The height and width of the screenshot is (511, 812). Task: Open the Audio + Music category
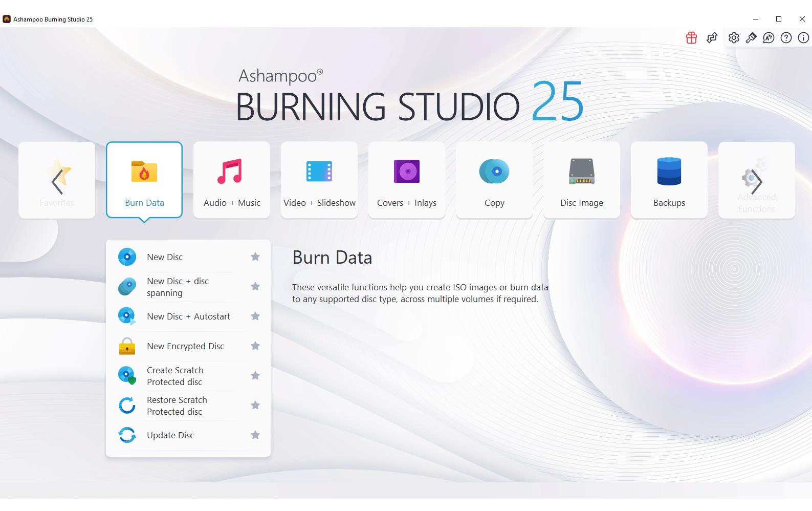click(232, 180)
